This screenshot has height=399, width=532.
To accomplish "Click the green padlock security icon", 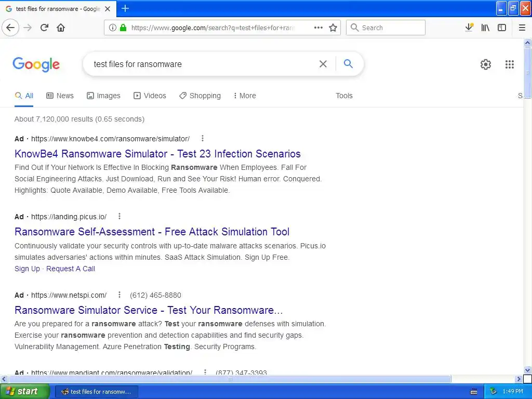I will [x=123, y=28].
